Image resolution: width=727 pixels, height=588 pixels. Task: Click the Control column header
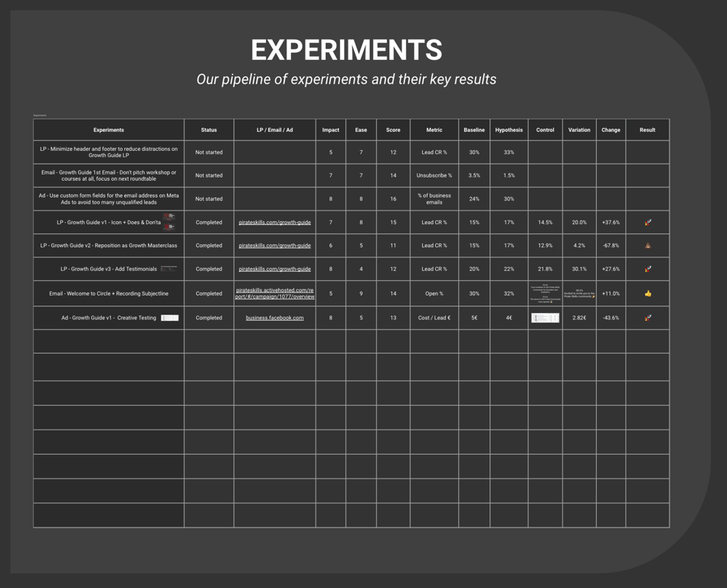(x=545, y=129)
